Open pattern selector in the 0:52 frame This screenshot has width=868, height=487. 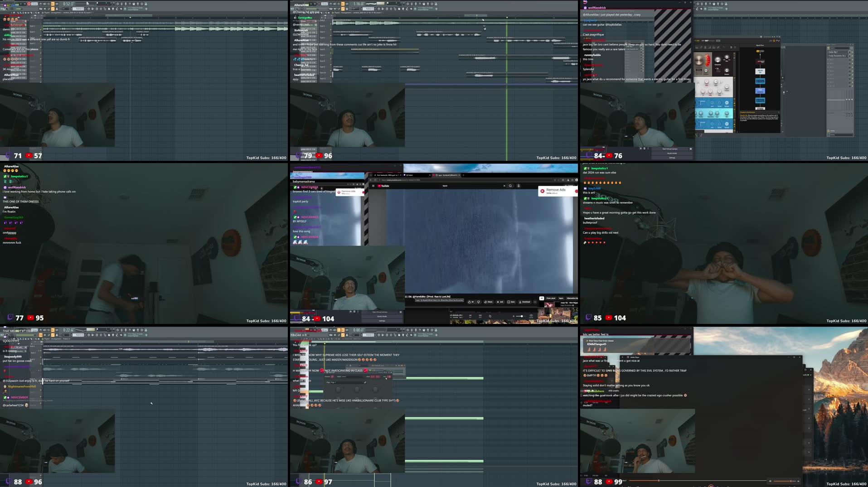78,9
